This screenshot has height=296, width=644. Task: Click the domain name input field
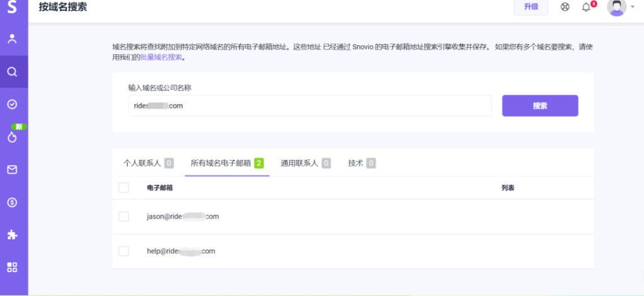(x=309, y=106)
